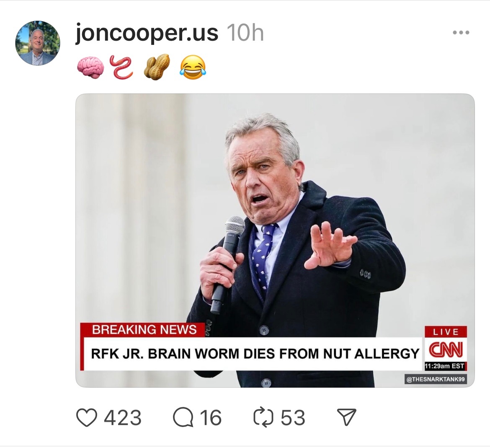Repost using the circular arrows icon
This screenshot has width=490, height=448.
tap(263, 418)
